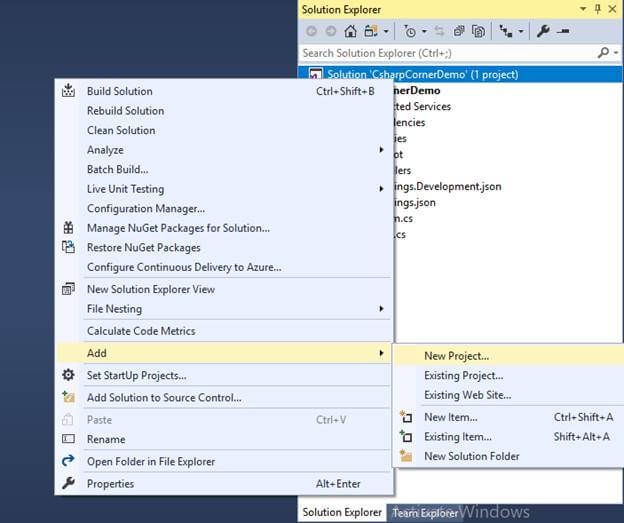Click Restore NuGet Packages
The height and width of the screenshot is (523, 624).
pos(224,247)
